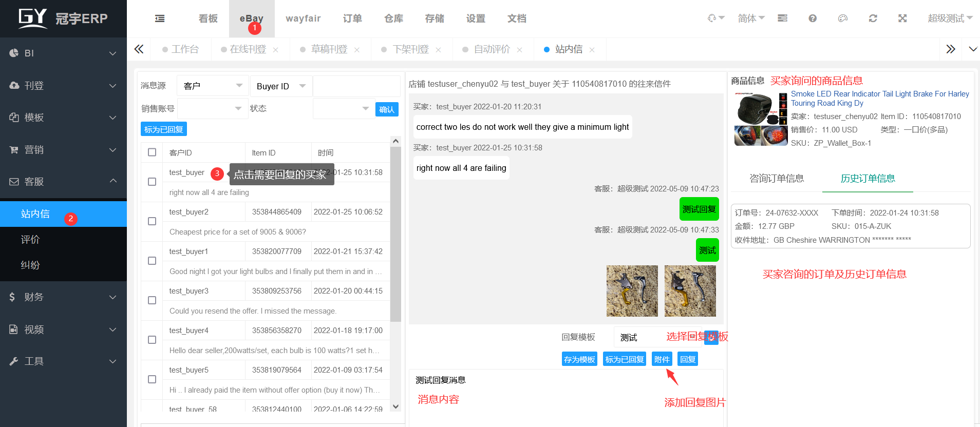Click the 模板 copy sidebar icon
The width and height of the screenshot is (980, 427).
pos(14,118)
